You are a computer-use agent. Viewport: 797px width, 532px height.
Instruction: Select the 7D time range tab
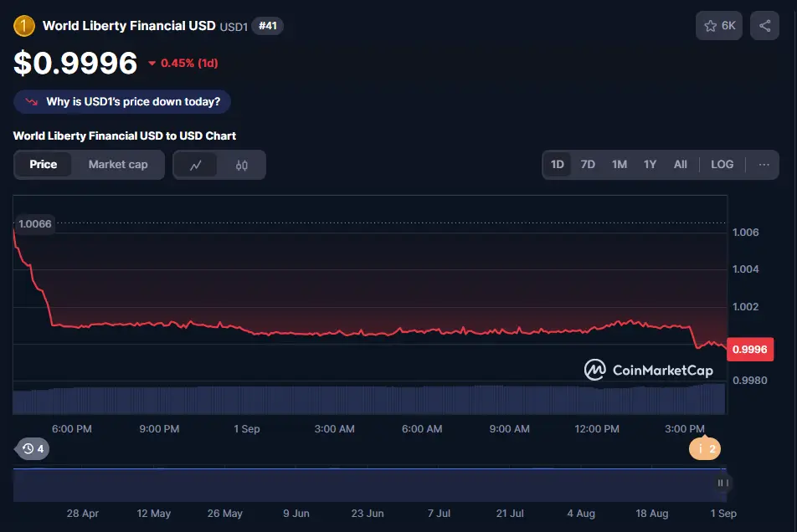coord(588,164)
